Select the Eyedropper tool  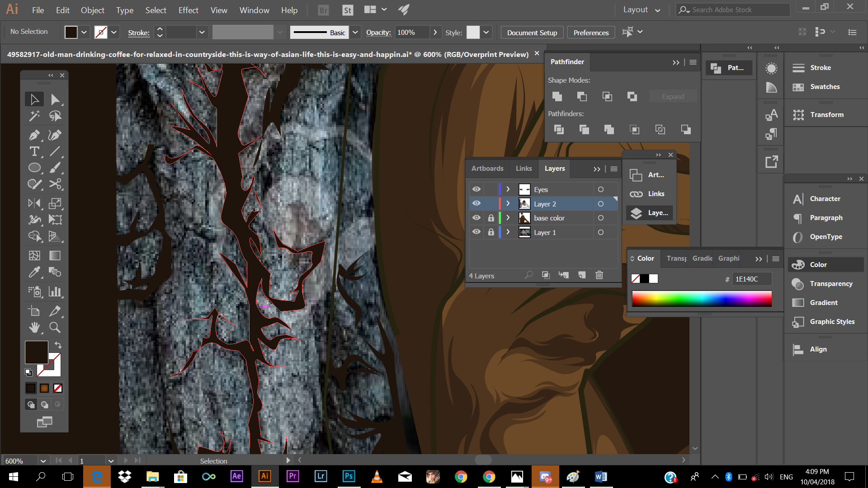pos(34,272)
